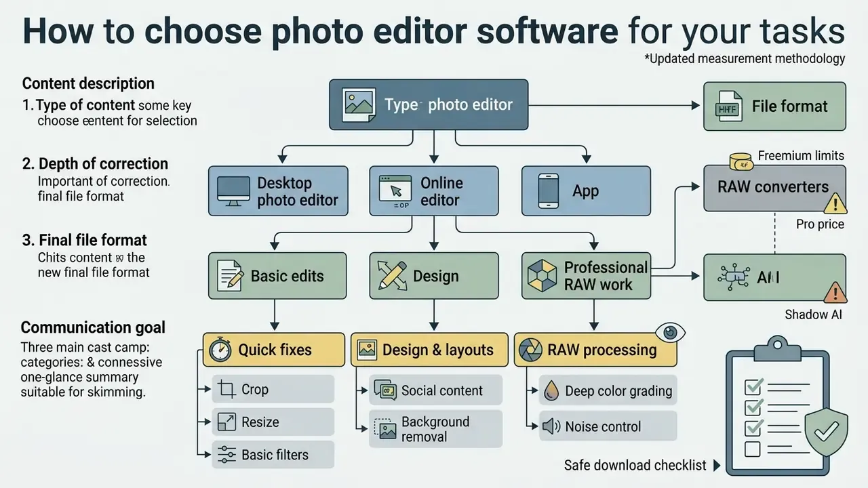Viewport: 868px width, 488px height.
Task: Click the eye icon above RAW processing
Action: [669, 331]
